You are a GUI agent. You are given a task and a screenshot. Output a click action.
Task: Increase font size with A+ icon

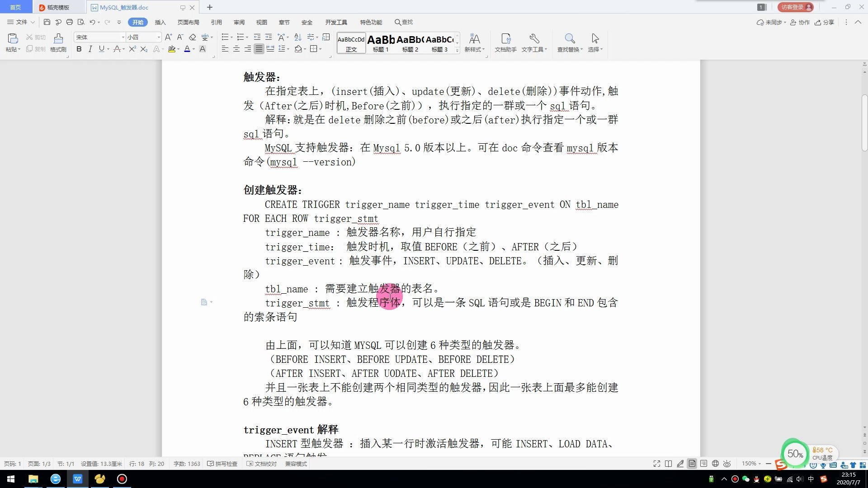168,37
